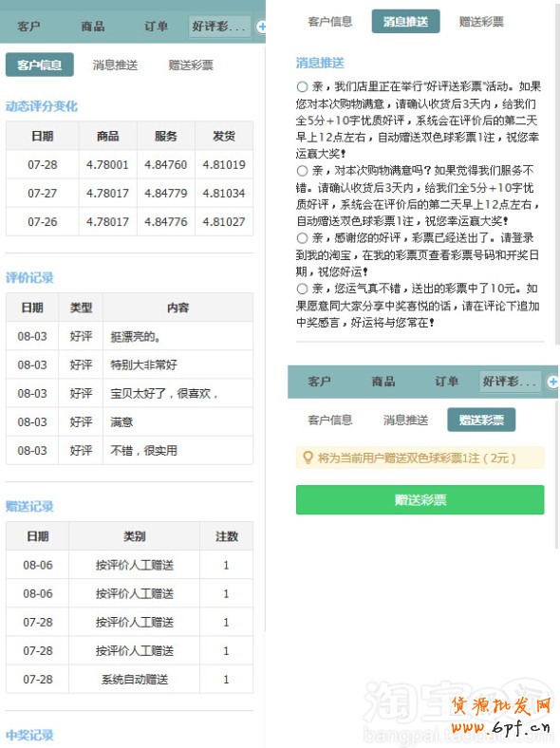Click the 07-28 row in rating table

tap(129, 164)
